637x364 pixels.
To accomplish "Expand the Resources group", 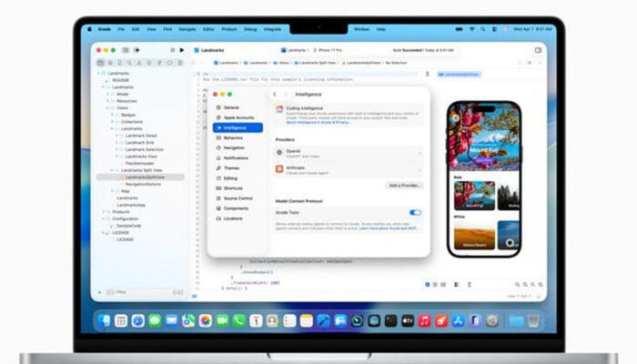I will click(x=108, y=101).
